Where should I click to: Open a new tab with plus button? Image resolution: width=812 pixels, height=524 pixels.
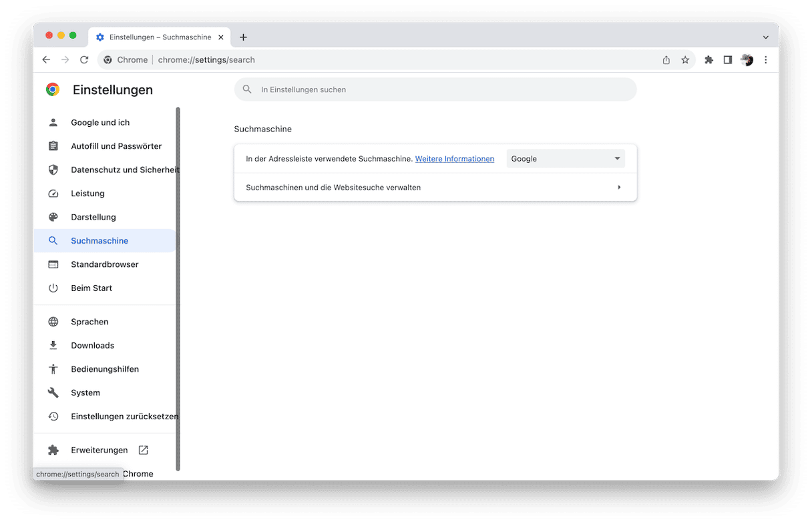[x=244, y=37]
